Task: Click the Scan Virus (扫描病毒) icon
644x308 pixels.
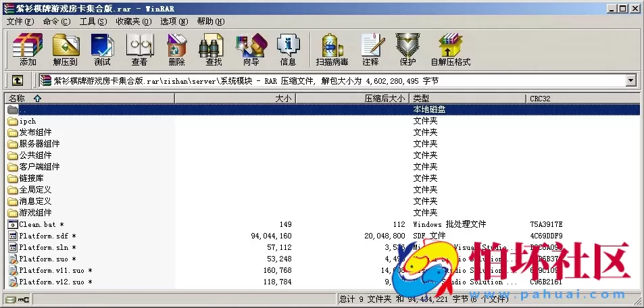Action: click(332, 50)
